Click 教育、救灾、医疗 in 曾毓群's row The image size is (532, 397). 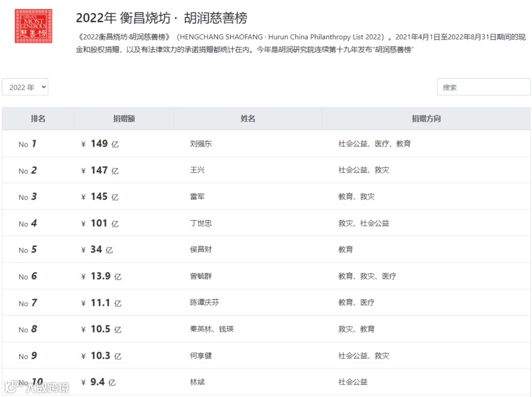click(367, 276)
